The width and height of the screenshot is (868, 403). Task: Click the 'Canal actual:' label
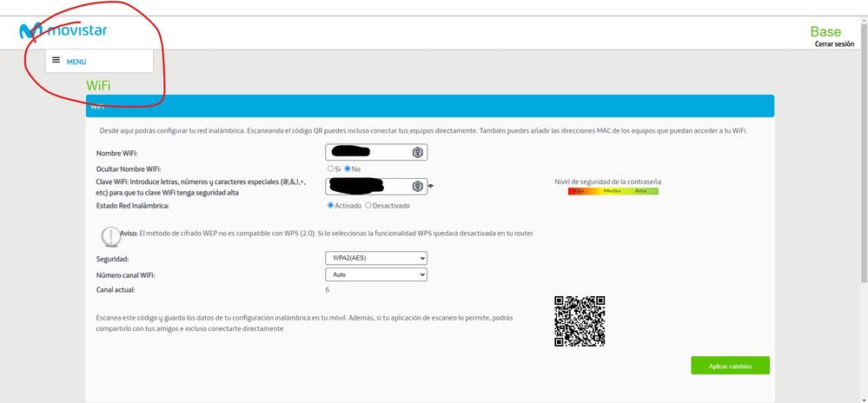point(116,289)
